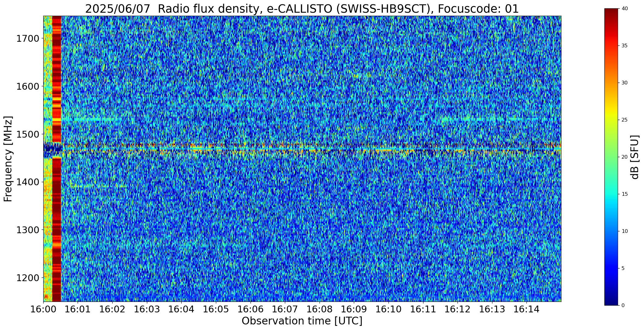Click the colorbar 5 tick label
This screenshot has height=330, width=644.
point(623,268)
